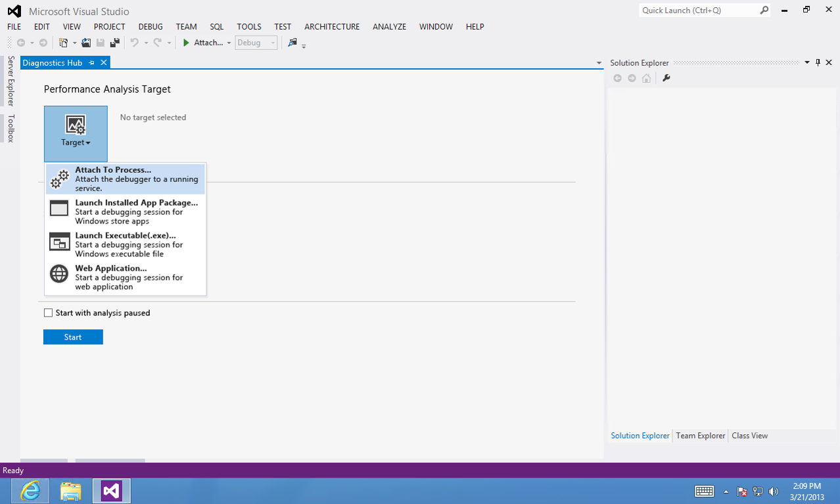Screen dimensions: 840x504
Task: Open the Server Explorer side tab
Action: (x=11, y=81)
